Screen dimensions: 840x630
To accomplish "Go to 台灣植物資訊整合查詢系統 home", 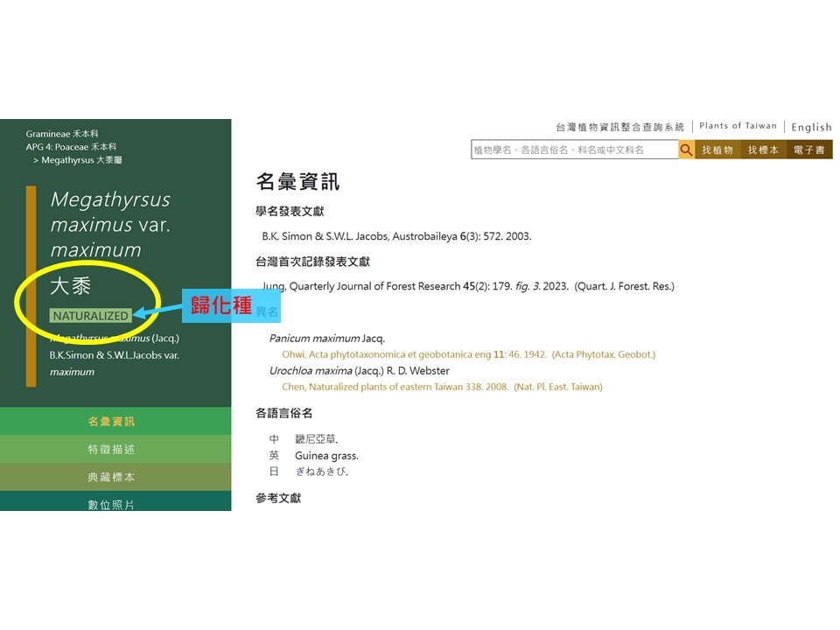I will (619, 127).
